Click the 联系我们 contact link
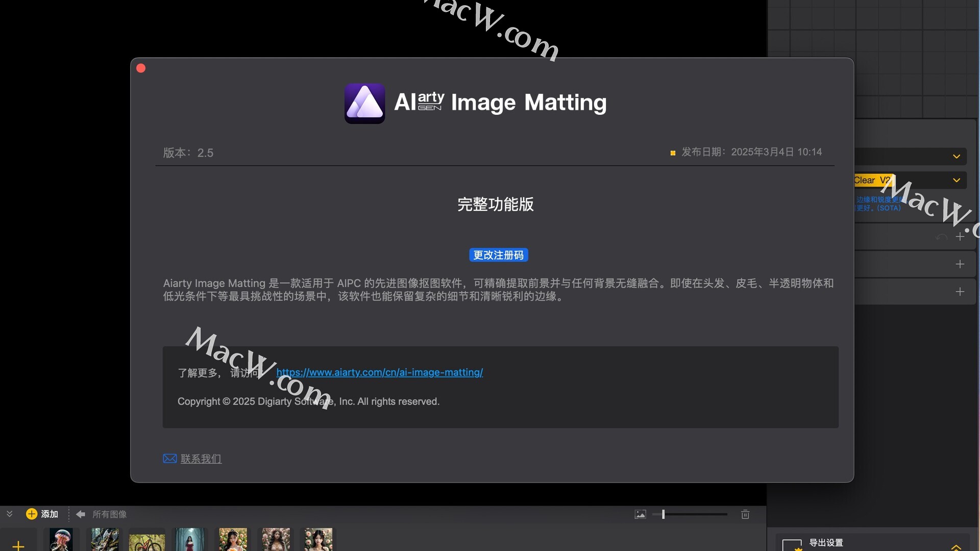This screenshot has width=980, height=551. point(201,459)
